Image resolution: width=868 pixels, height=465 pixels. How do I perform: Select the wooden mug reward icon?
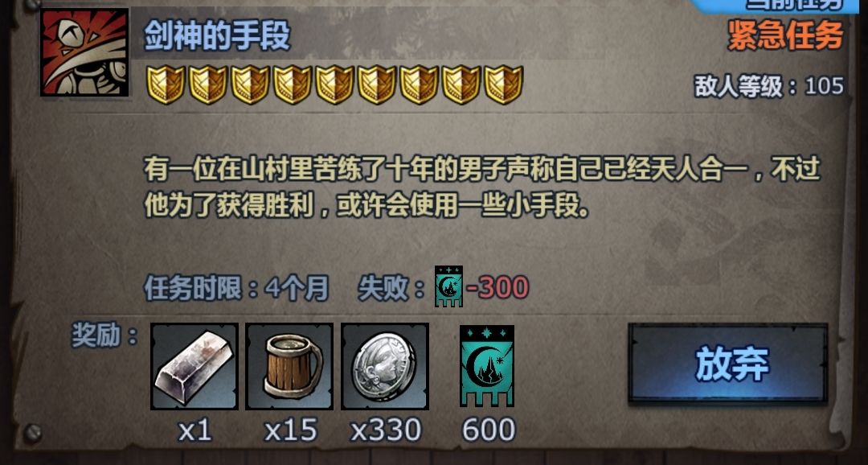pos(289,366)
